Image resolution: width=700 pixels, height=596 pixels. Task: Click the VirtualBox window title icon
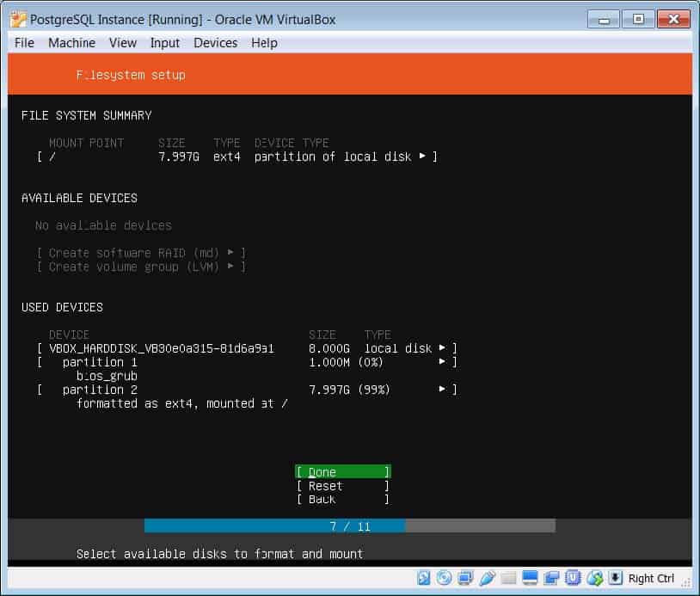[18, 19]
